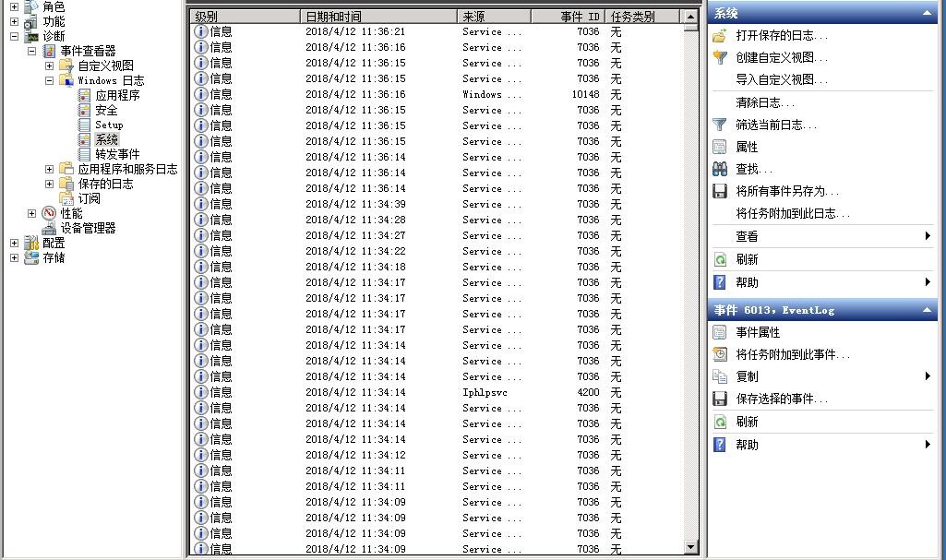Viewport: 946px width, 560px height.
Task: Click event ID 4200 cell
Action: pos(588,392)
